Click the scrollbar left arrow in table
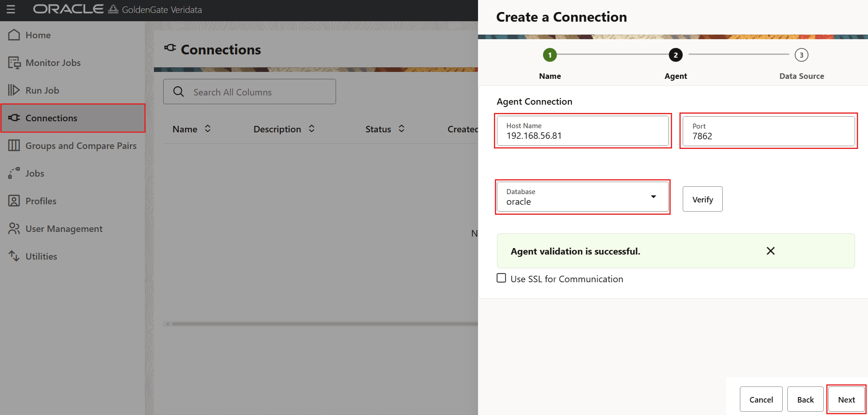This screenshot has height=415, width=868. tap(167, 324)
